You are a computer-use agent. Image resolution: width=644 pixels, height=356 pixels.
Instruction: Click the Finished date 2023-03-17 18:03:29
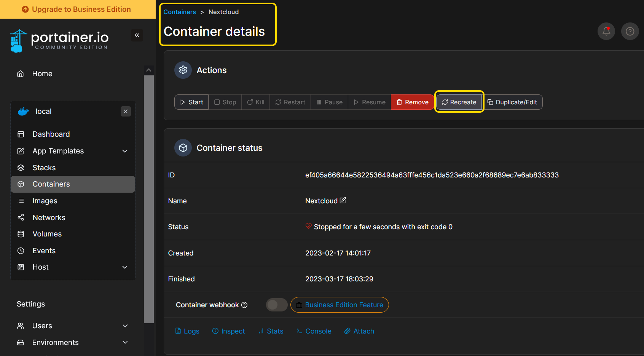pos(339,279)
